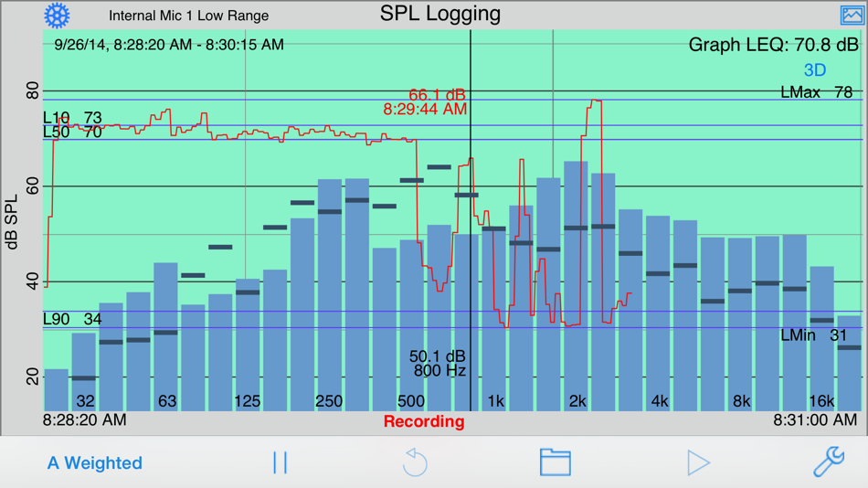Screen dimensions: 868x488
Task: Click the 60 dB axis tick label
Action: point(33,186)
